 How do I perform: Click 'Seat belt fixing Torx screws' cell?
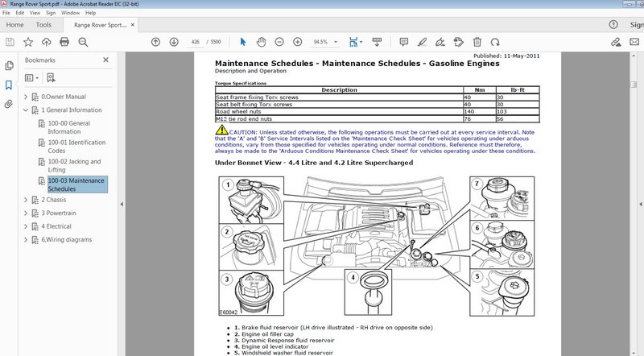tap(339, 105)
